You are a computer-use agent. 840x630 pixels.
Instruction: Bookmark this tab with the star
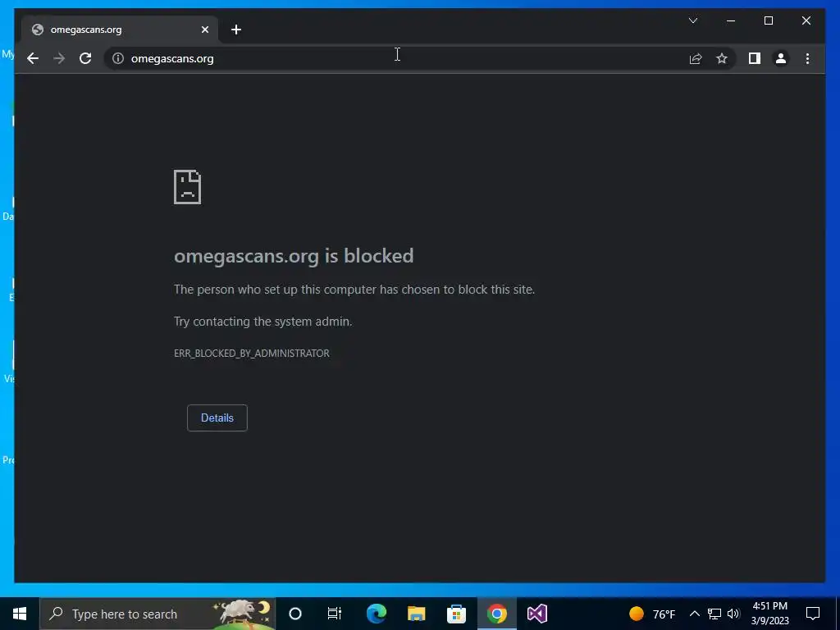(x=722, y=58)
